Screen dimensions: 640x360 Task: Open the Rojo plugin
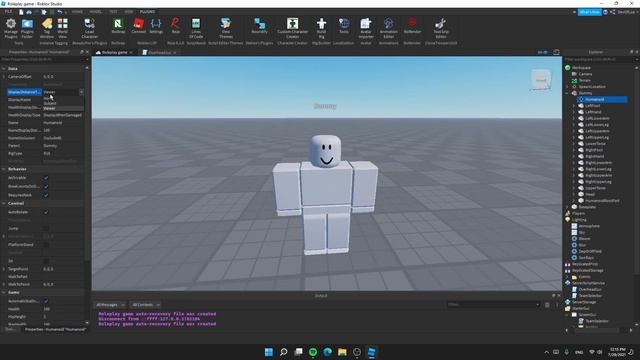click(x=176, y=26)
